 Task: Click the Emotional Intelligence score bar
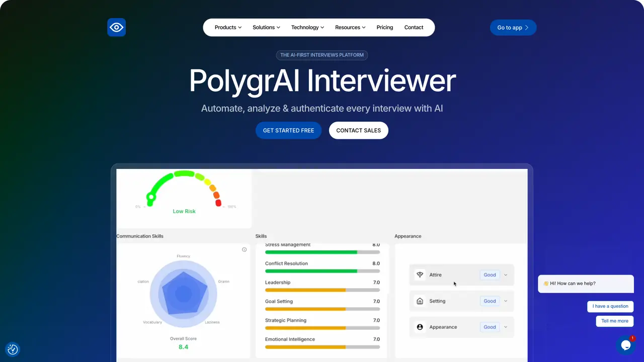(323, 347)
